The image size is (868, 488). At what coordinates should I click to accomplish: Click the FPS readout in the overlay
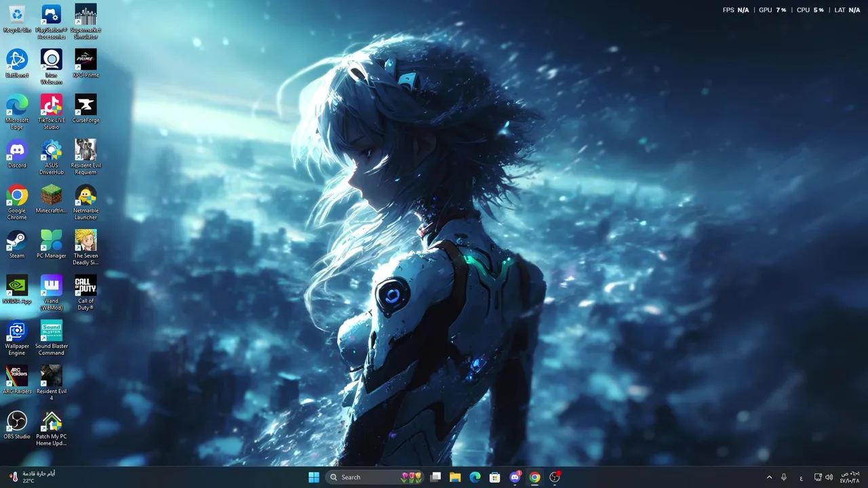click(736, 10)
